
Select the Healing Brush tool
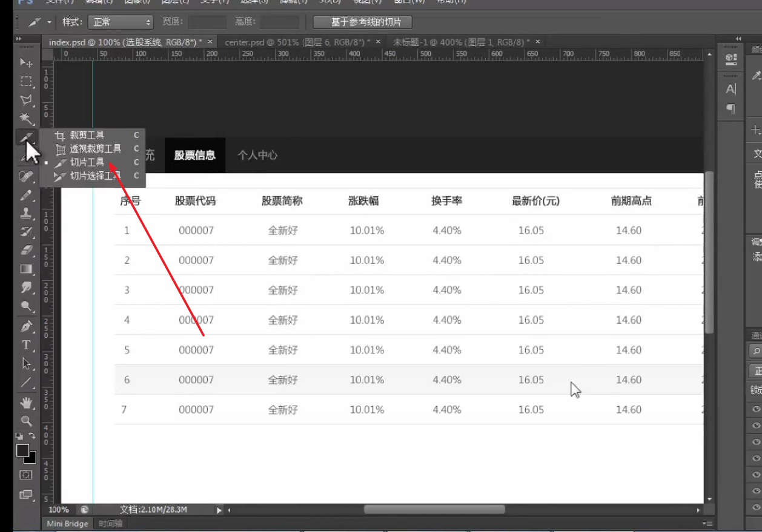[26, 176]
